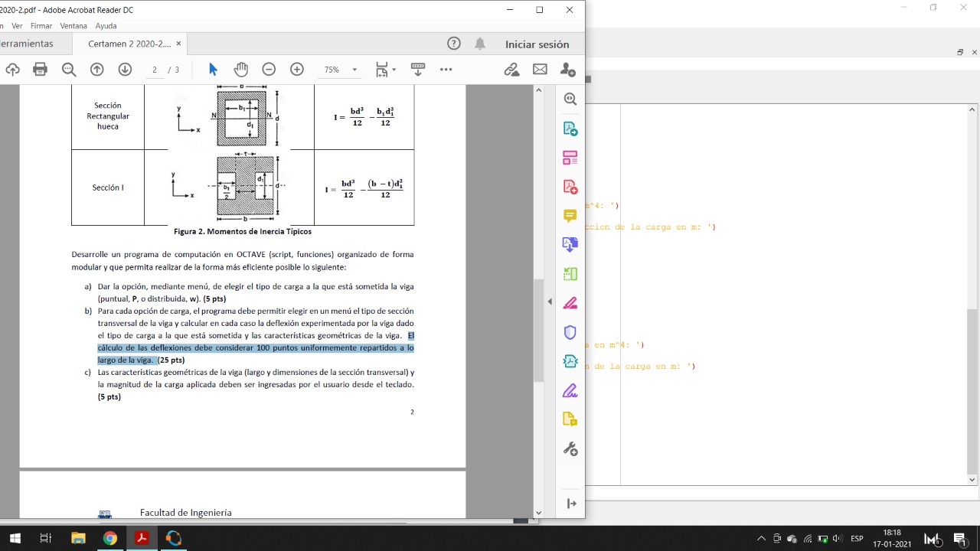Collapse the right pane with the small triangle
This screenshot has height=551, width=980.
point(550,302)
